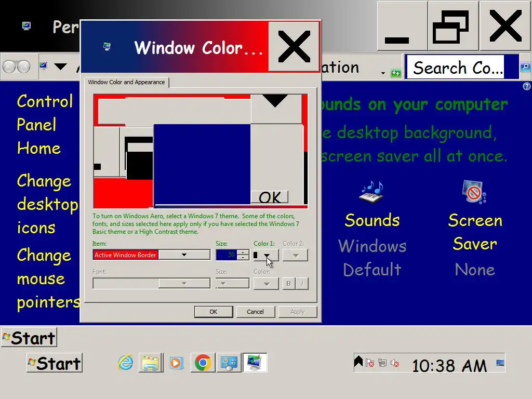This screenshot has height=399, width=532.
Task: Open Windows Media Player from taskbar
Action: click(177, 363)
